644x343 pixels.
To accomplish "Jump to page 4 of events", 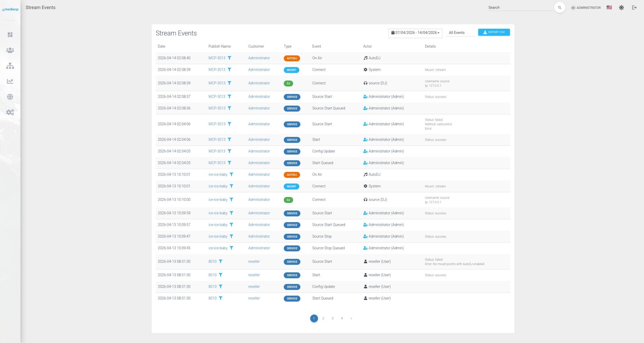I will click(x=342, y=319).
